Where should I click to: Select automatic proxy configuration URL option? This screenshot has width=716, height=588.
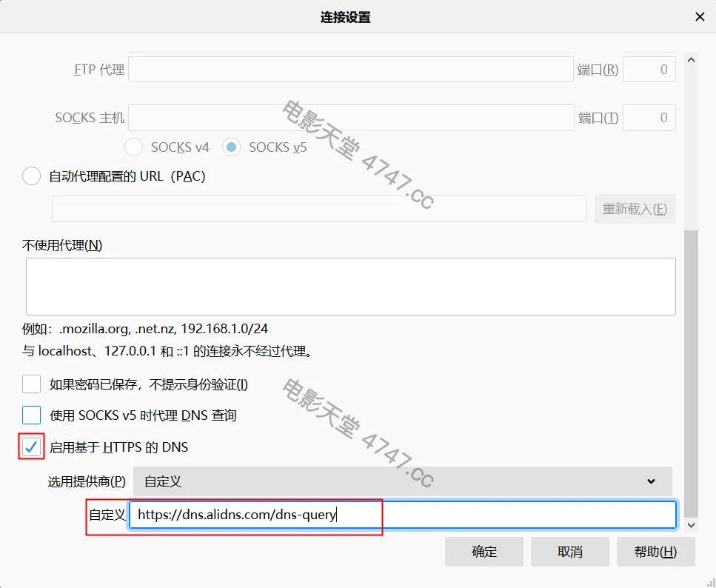(32, 177)
